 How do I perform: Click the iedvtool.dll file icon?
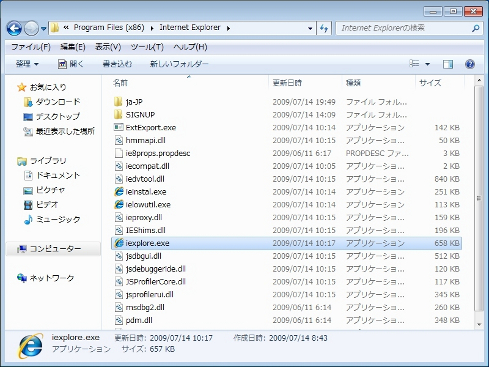click(119, 179)
